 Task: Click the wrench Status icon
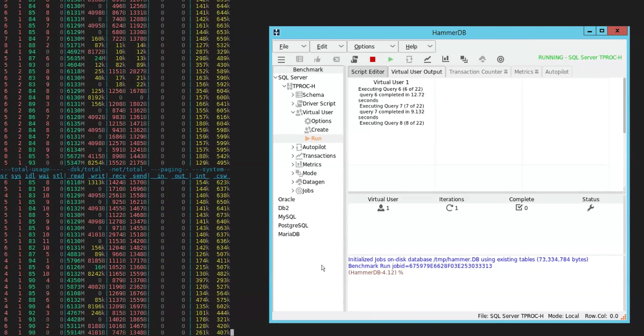pos(590,208)
